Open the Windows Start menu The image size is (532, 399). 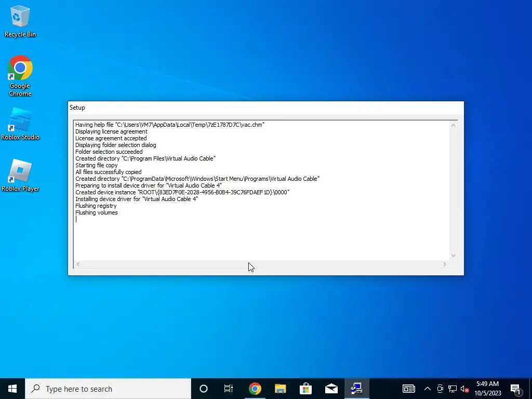(12, 389)
